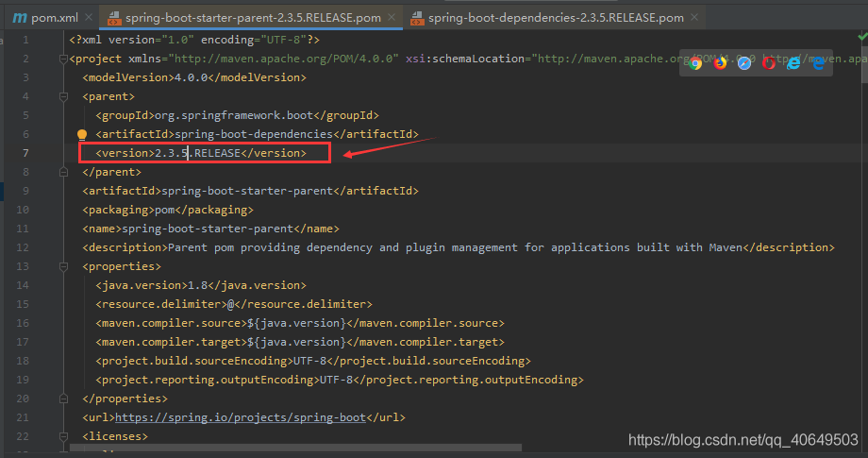Open file in Edge browser
This screenshot has width=868, height=458.
tap(818, 63)
